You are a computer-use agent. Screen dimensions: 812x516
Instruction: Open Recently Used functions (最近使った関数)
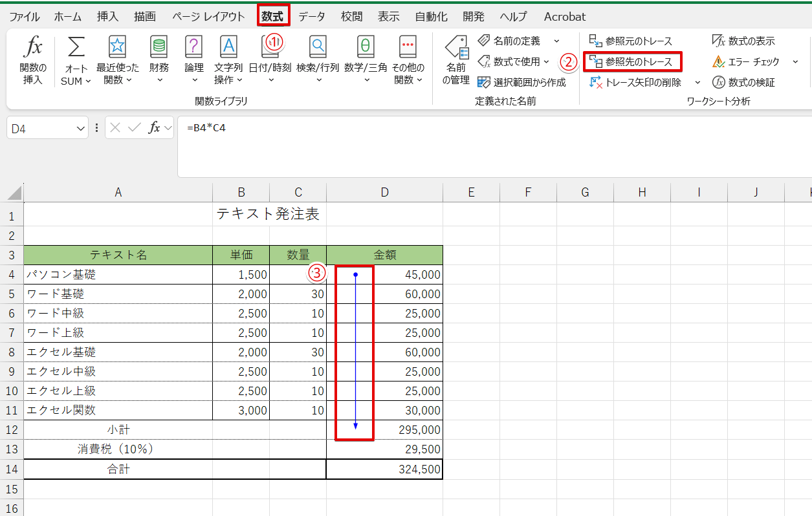click(x=117, y=61)
